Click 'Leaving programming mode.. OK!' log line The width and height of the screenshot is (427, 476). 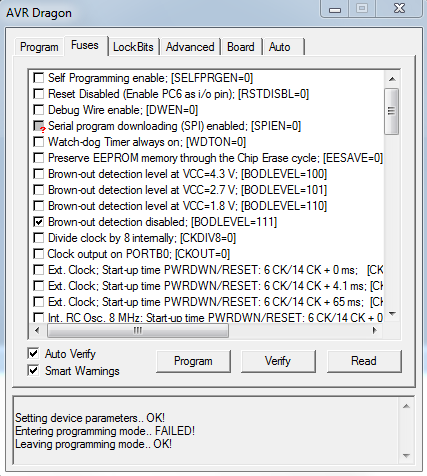pos(93,444)
